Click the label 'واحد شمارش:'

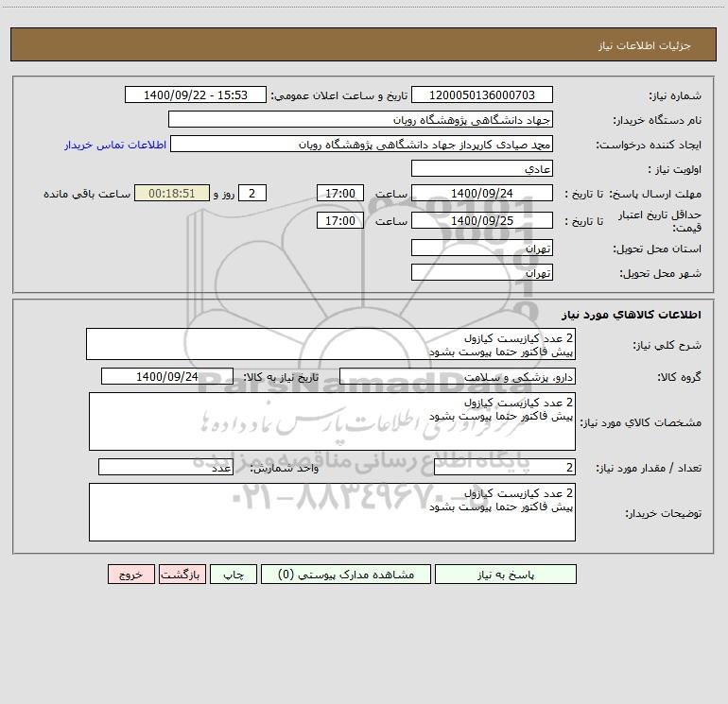285,469
